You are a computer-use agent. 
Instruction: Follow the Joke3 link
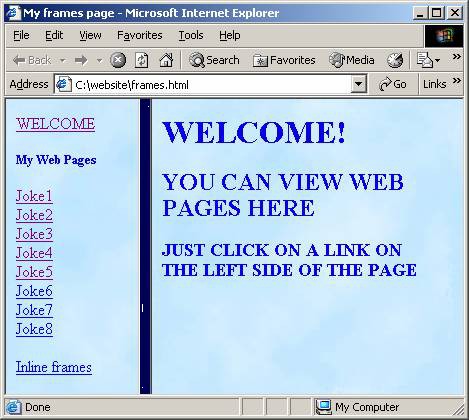click(x=34, y=234)
